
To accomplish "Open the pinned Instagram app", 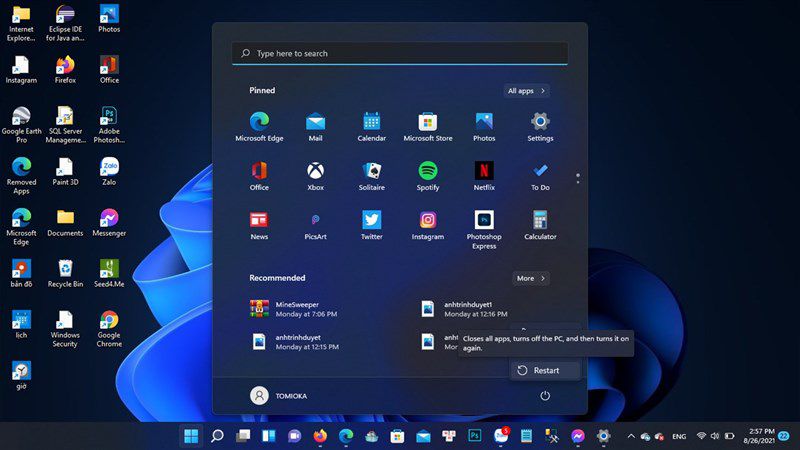I will pyautogui.click(x=428, y=225).
